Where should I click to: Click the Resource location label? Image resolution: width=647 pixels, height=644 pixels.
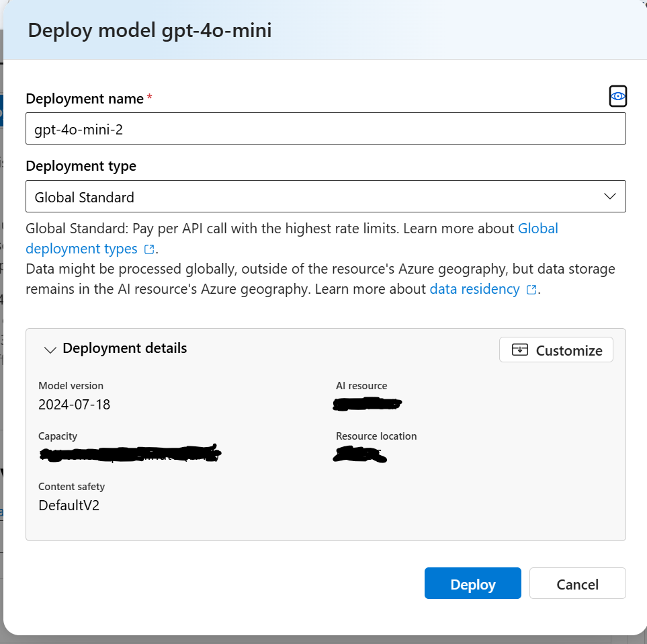pyautogui.click(x=376, y=436)
